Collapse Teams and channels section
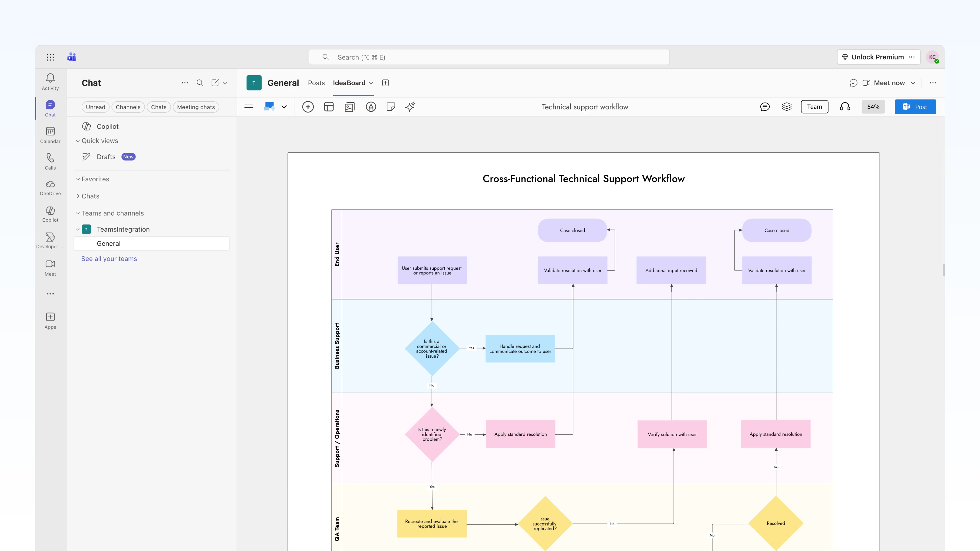The image size is (980, 551). [78, 213]
